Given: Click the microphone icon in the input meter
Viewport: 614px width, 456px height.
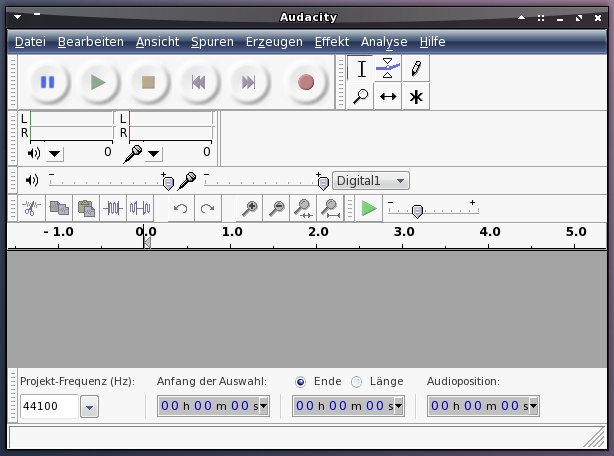Looking at the screenshot, I should point(133,154).
